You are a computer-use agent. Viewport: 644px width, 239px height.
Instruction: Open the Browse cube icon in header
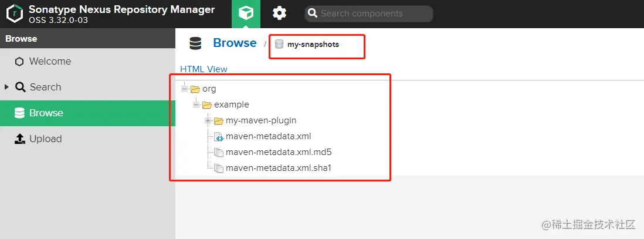[x=246, y=14]
